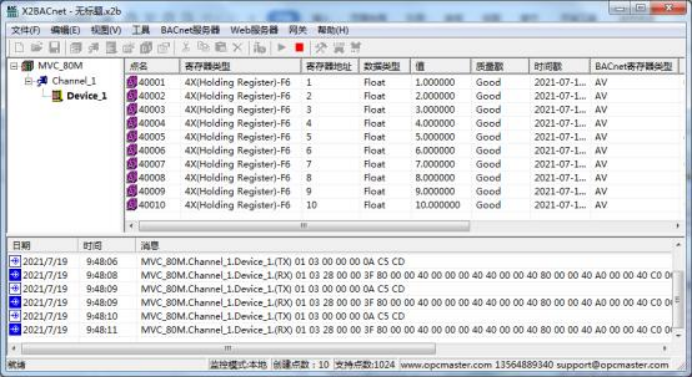This screenshot has width=692, height=378.
Task: Select Device_1 in the tree
Action: (x=87, y=96)
